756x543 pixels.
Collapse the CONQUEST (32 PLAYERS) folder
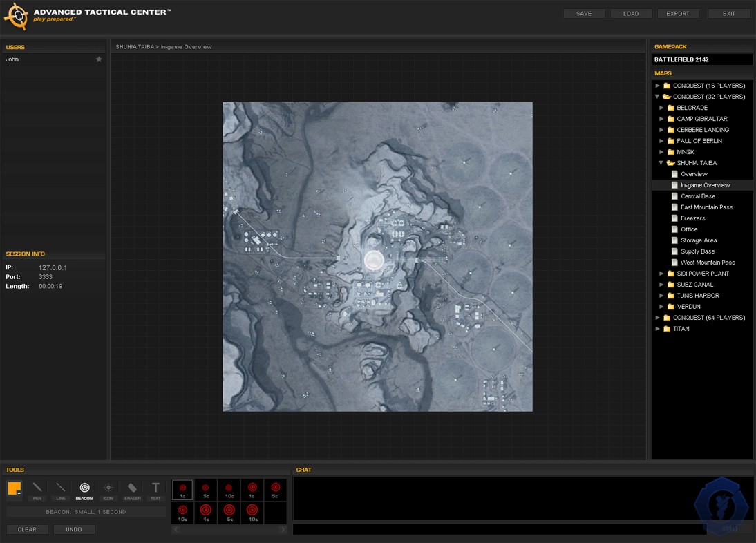[x=658, y=97]
